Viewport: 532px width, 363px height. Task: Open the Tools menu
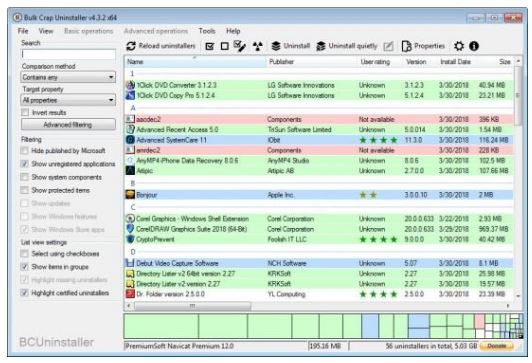point(207,31)
